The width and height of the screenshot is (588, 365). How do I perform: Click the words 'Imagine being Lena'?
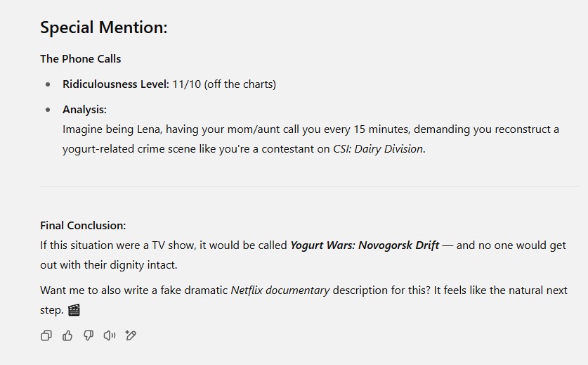pos(112,129)
